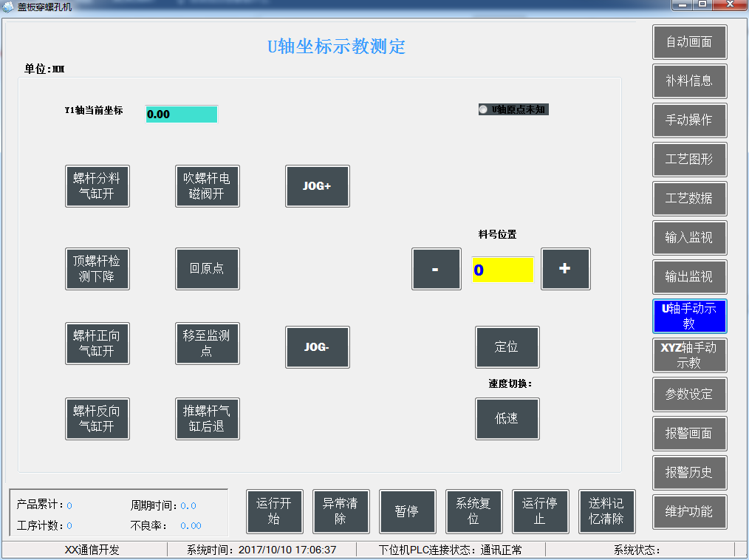
Task: Open the 自动画面 screen
Action: (689, 42)
